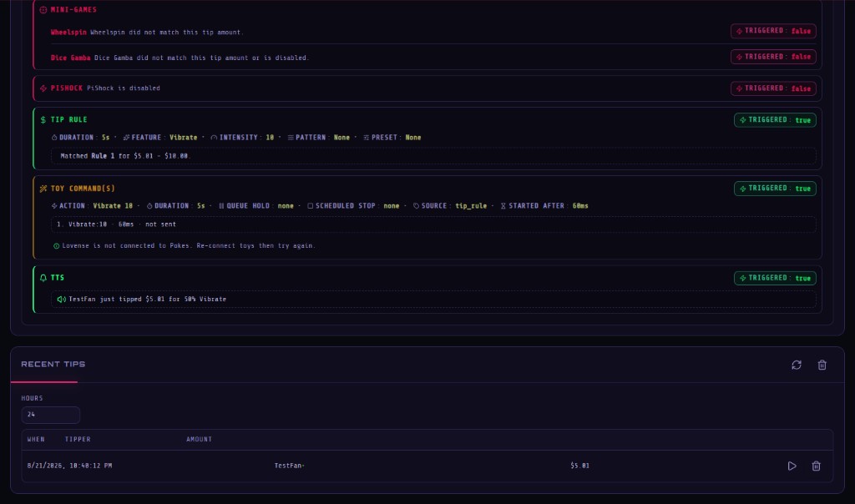
Task: Click the Amount column header
Action: coord(199,439)
